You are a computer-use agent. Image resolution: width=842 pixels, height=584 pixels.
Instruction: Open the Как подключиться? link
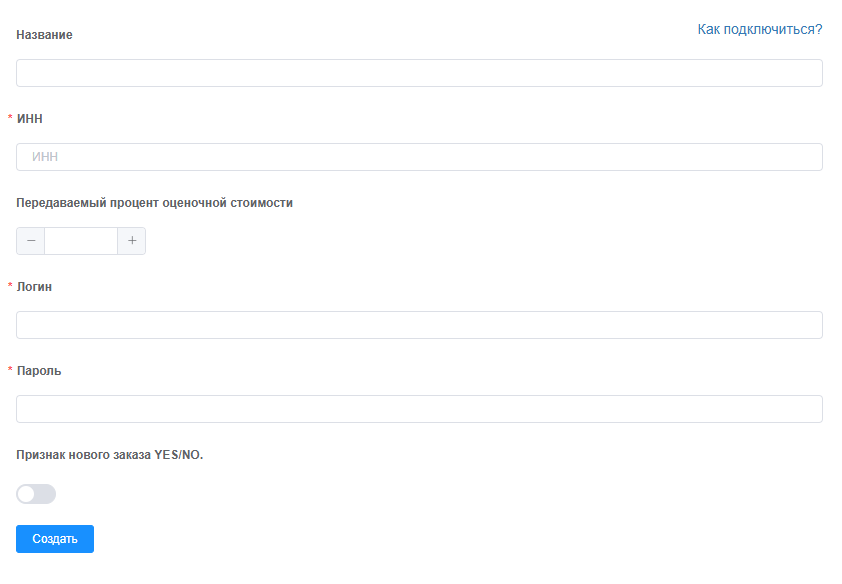(759, 29)
